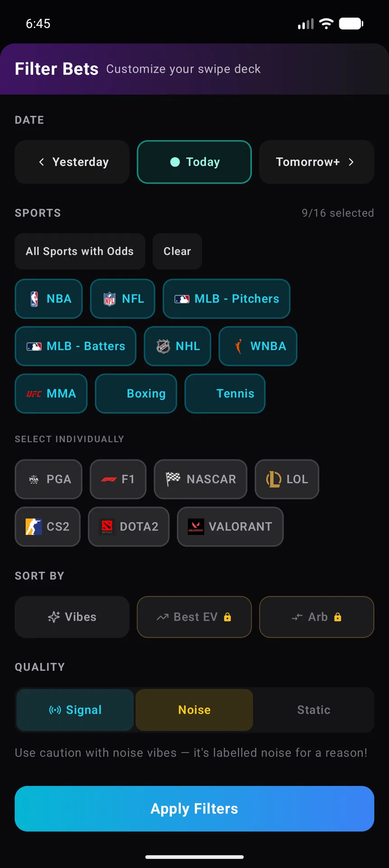
Task: Deselect the NHL sport chip
Action: (178, 346)
